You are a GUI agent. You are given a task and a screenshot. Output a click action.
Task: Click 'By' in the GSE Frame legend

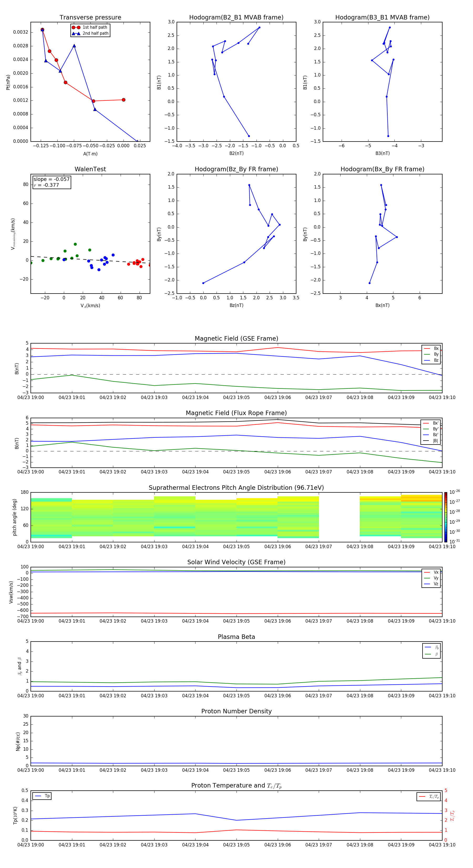pos(431,354)
